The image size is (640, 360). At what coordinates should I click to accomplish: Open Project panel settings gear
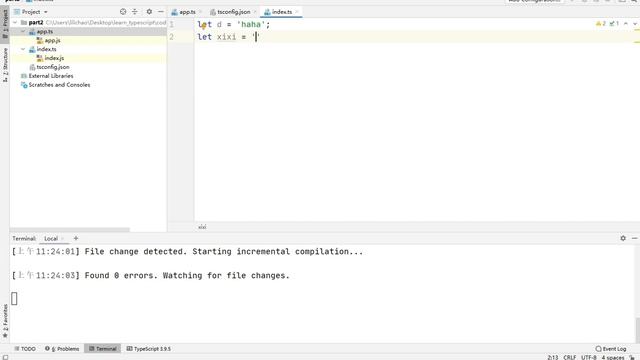pyautogui.click(x=149, y=12)
